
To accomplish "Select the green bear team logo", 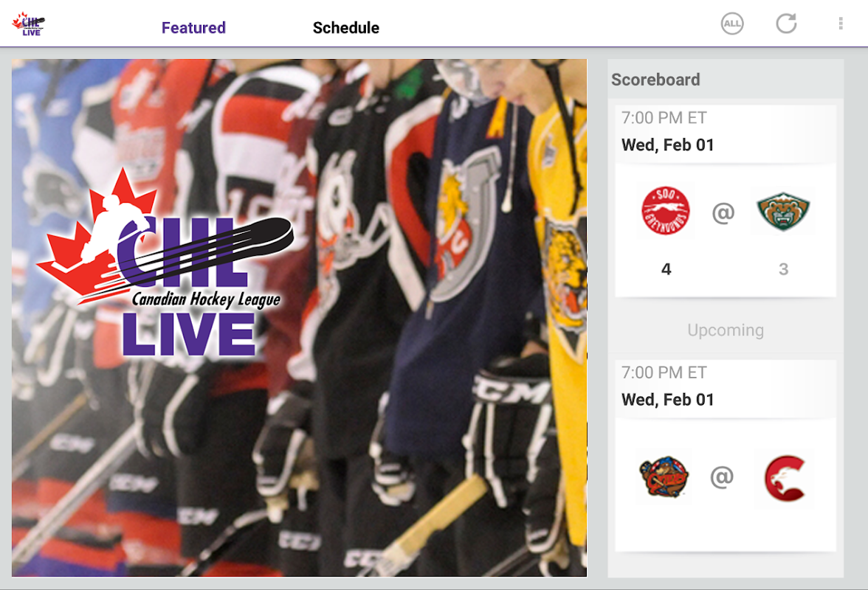I will coord(782,211).
